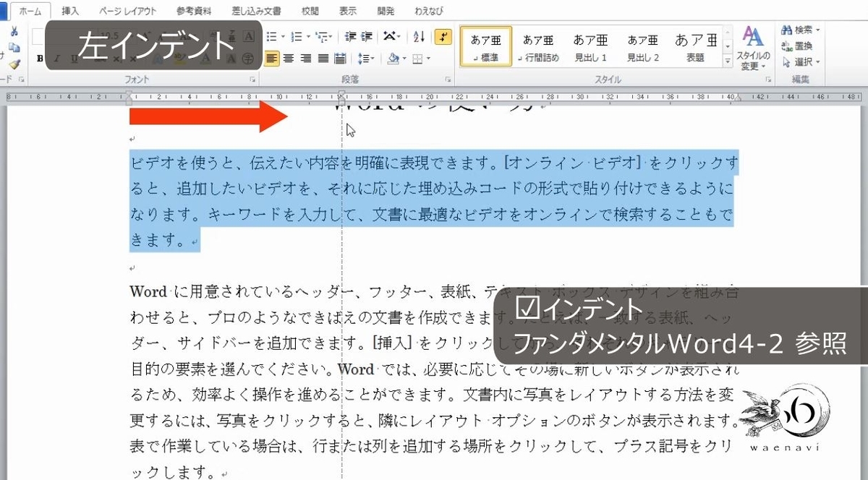Open the 開発 tab
This screenshot has width=868, height=480.
386,12
